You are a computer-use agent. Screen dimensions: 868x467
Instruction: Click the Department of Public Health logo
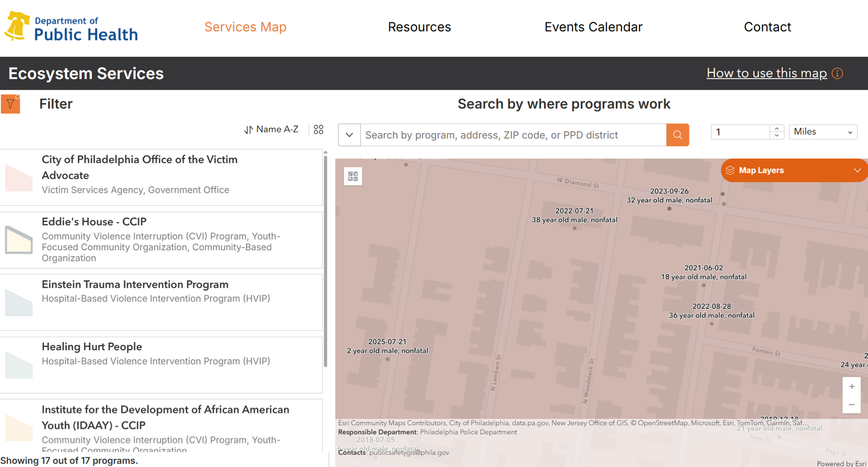pos(71,27)
